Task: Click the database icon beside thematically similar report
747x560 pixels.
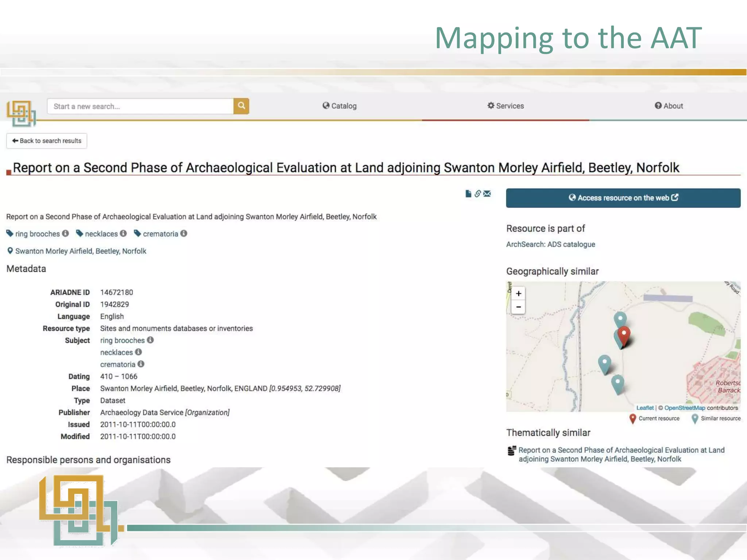Action: [512, 451]
